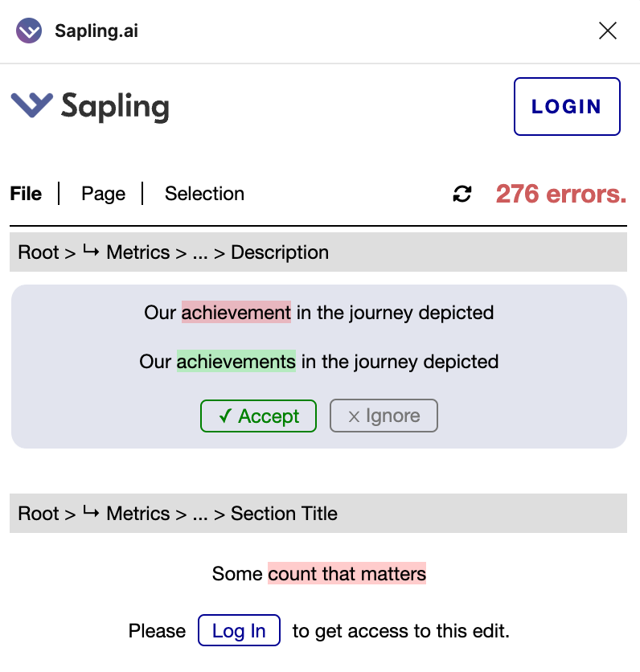Screen dimensions: 640x672
Task: Click the Root breadcrumb above the Description suggestion
Action: tap(38, 252)
